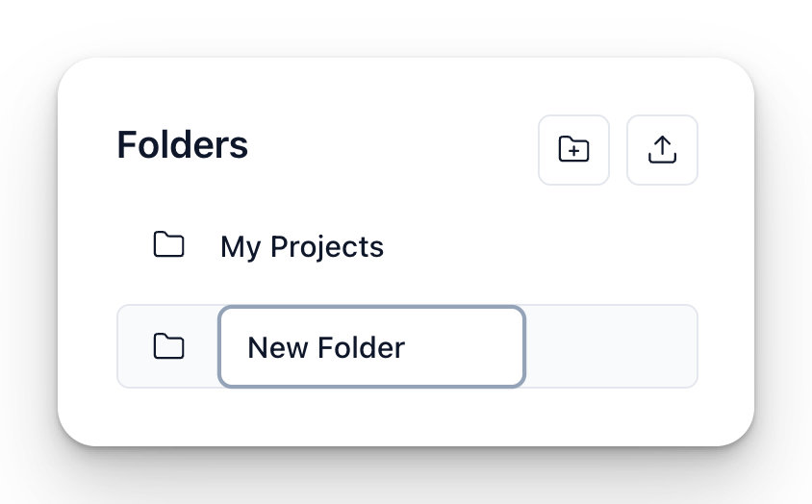Screen dimensions: 812x504
Task: Click the highlighted row right of the input
Action: click(610, 346)
